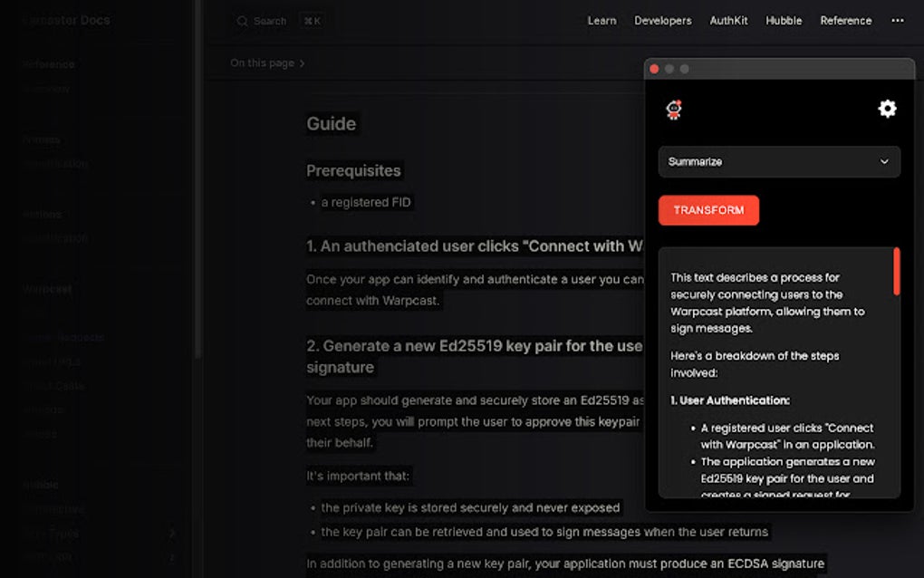Open the extension settings gear
The width and height of the screenshot is (924, 578).
[x=887, y=109]
